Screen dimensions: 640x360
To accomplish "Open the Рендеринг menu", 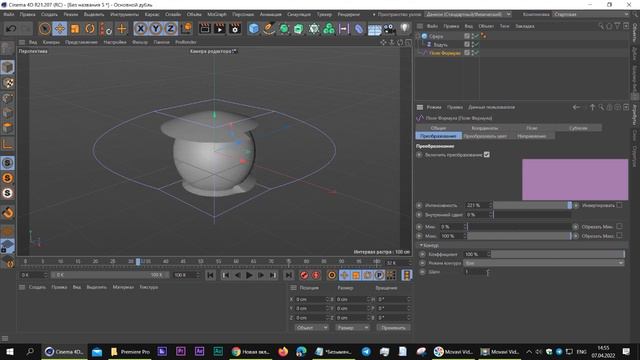I will tap(349, 14).
